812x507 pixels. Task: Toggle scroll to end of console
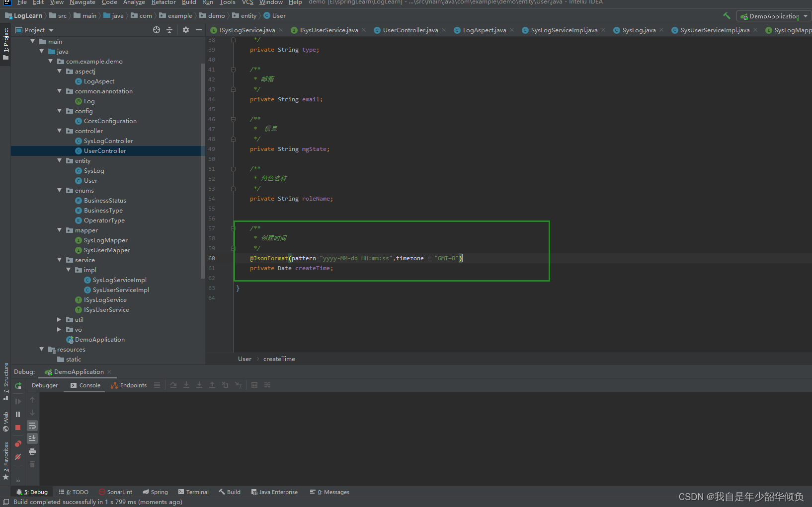click(x=32, y=438)
